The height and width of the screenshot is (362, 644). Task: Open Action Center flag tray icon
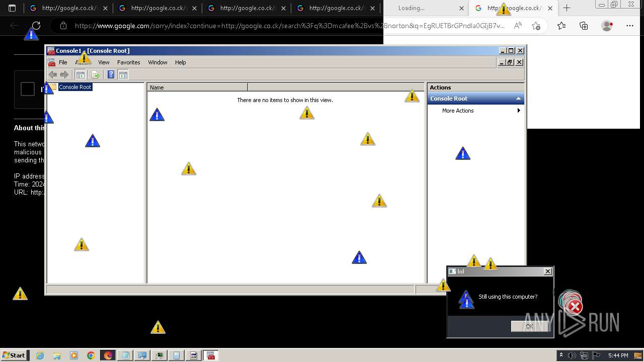596,355
